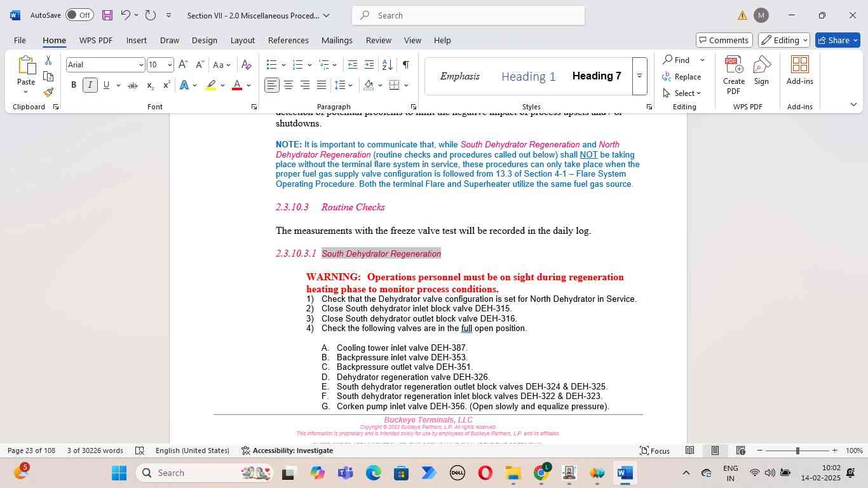Click the top Search box
The image size is (868, 488).
(468, 15)
